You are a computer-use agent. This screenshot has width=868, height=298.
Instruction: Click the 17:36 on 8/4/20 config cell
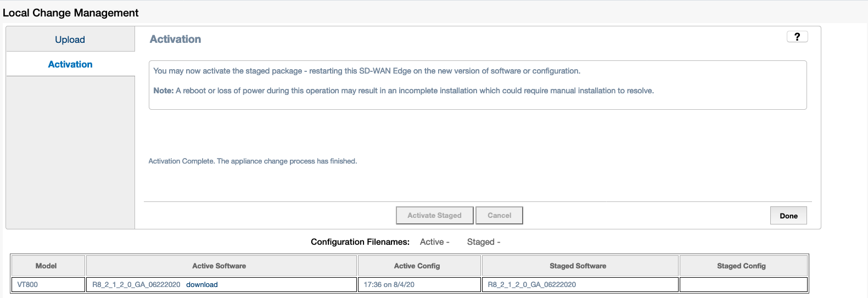(x=389, y=285)
